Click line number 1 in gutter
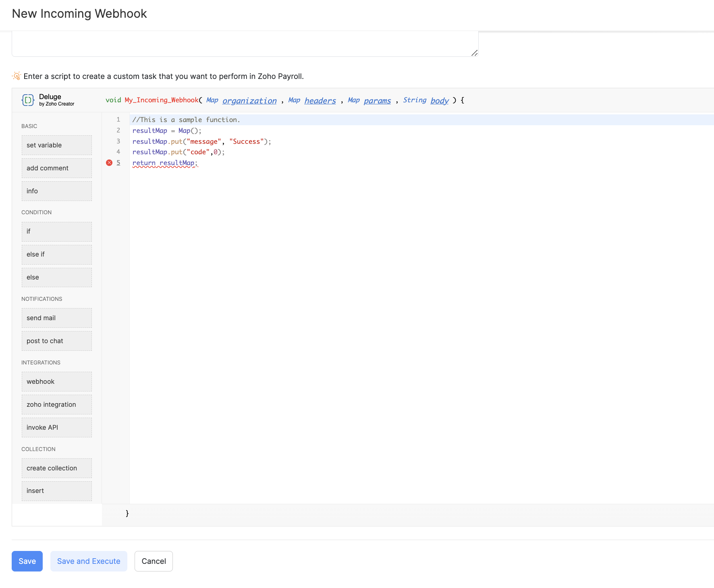Screen dimensions: 714x588 (118, 120)
